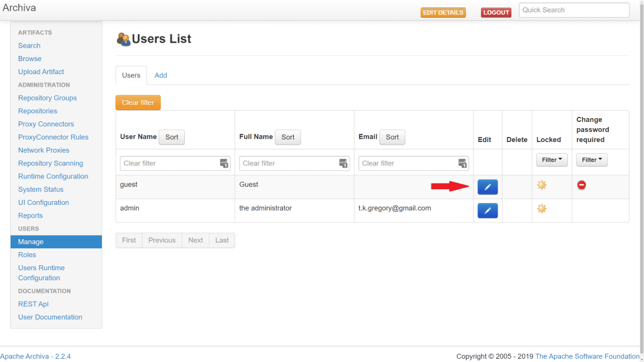
Task: Click the guest row locked status icon
Action: pos(541,185)
